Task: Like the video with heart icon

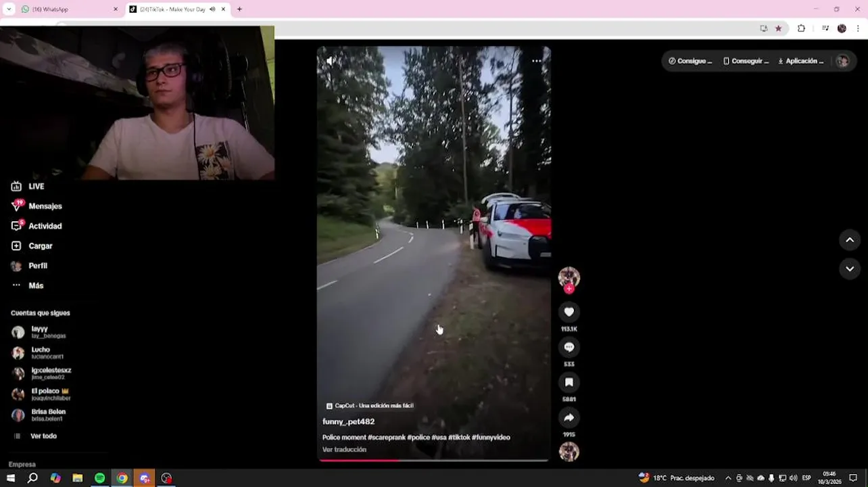Action: 569,312
